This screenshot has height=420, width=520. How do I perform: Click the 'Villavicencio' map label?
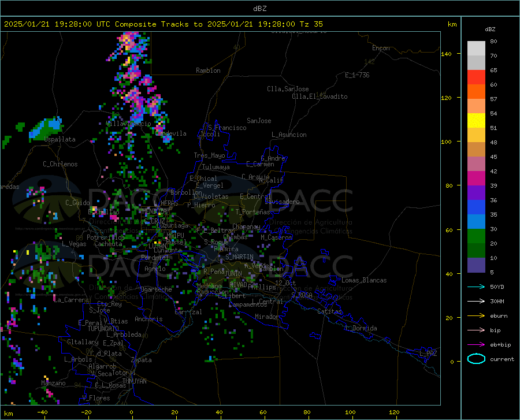129,124
